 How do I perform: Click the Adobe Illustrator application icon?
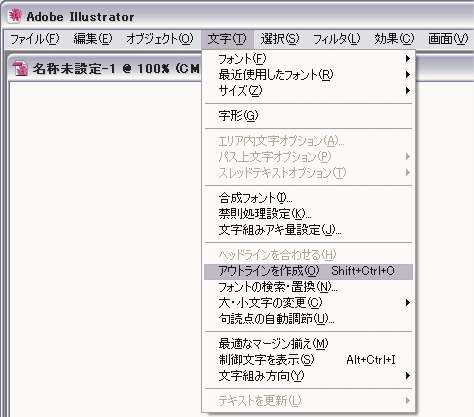point(15,16)
